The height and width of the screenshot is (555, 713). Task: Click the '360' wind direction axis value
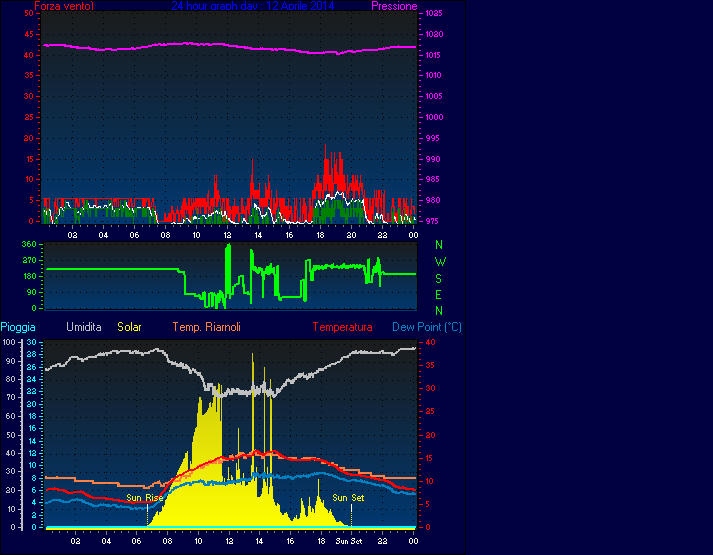coord(29,244)
